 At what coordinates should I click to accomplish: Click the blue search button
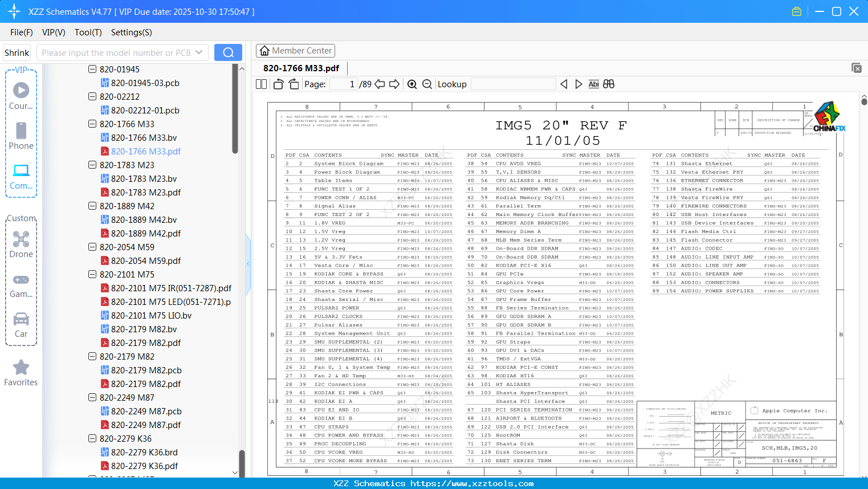click(228, 52)
